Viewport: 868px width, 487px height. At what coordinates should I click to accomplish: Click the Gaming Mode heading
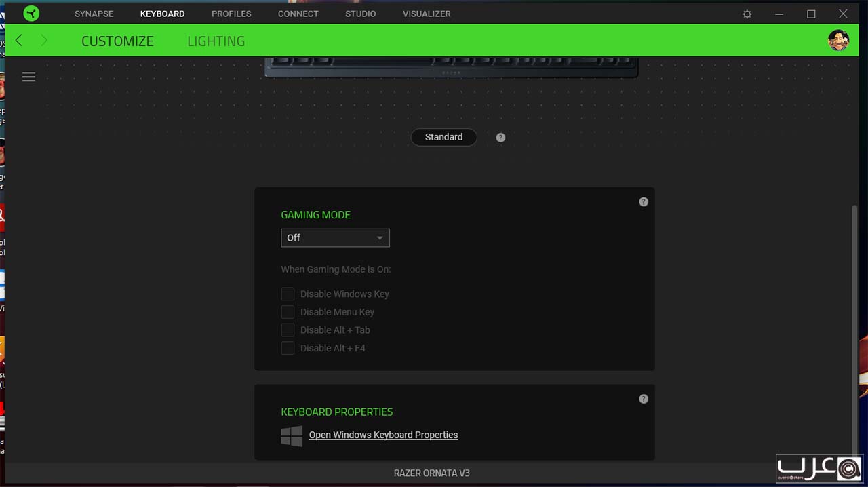[x=316, y=215]
